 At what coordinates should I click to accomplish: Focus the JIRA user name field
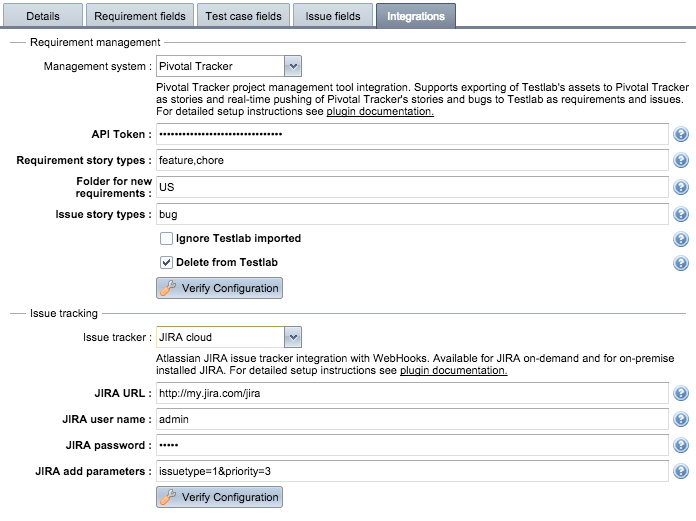[412, 419]
